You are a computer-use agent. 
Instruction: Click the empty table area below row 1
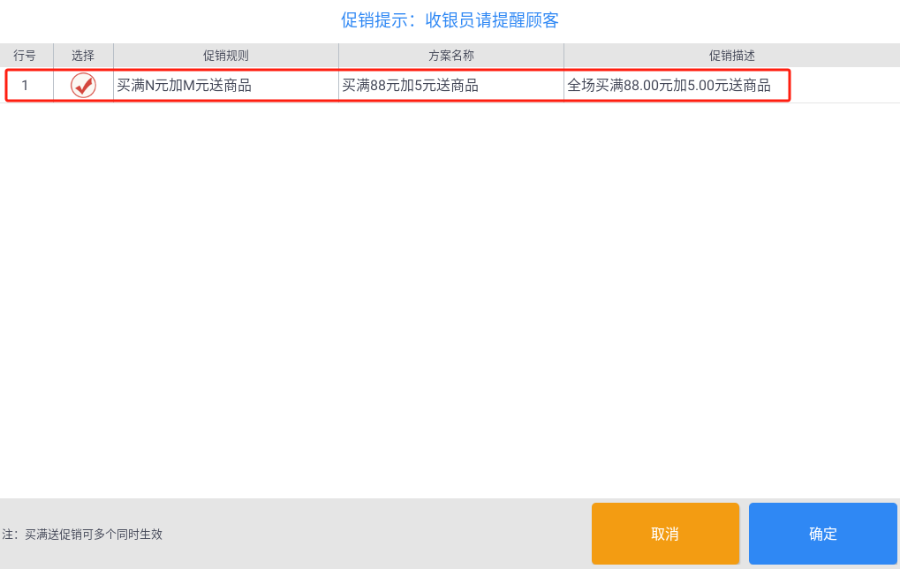(x=450, y=299)
